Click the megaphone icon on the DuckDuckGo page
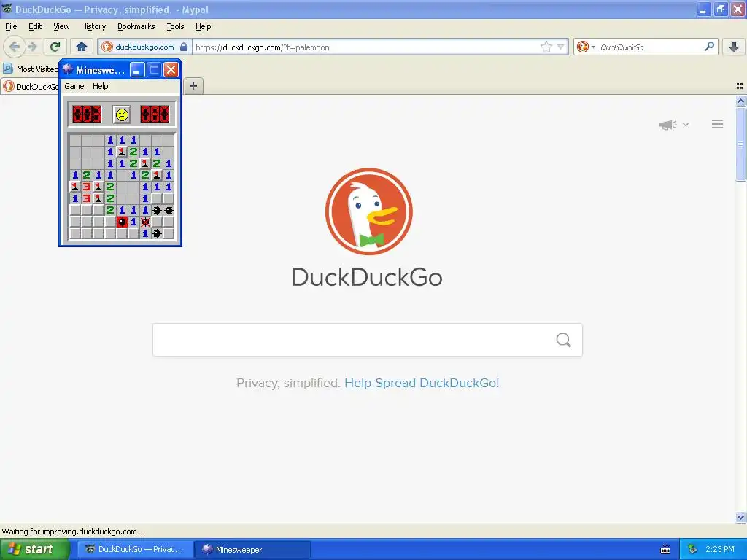 click(x=668, y=125)
